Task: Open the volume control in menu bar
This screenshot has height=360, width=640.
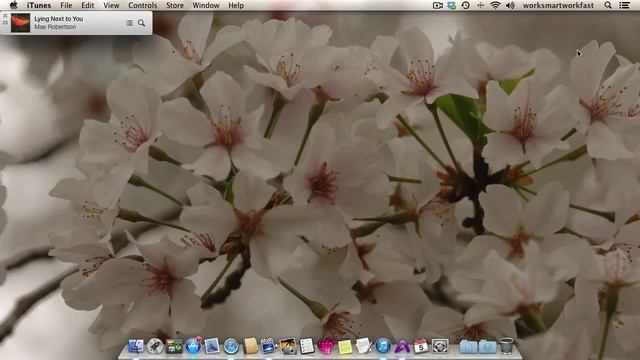Action: click(510, 5)
